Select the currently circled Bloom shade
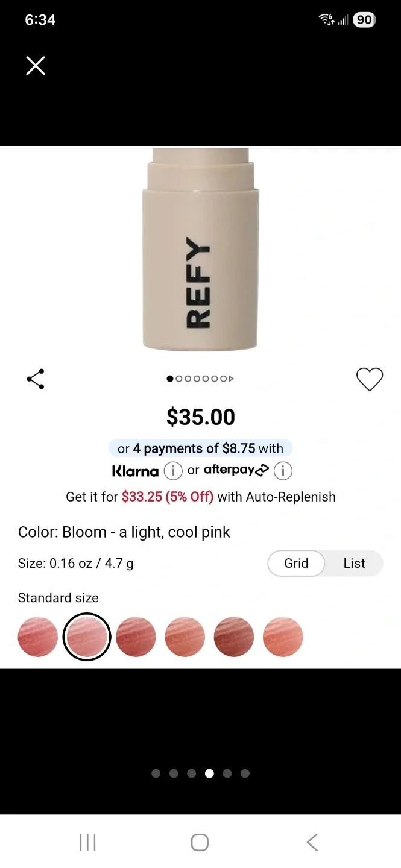The image size is (401, 868). click(86, 636)
